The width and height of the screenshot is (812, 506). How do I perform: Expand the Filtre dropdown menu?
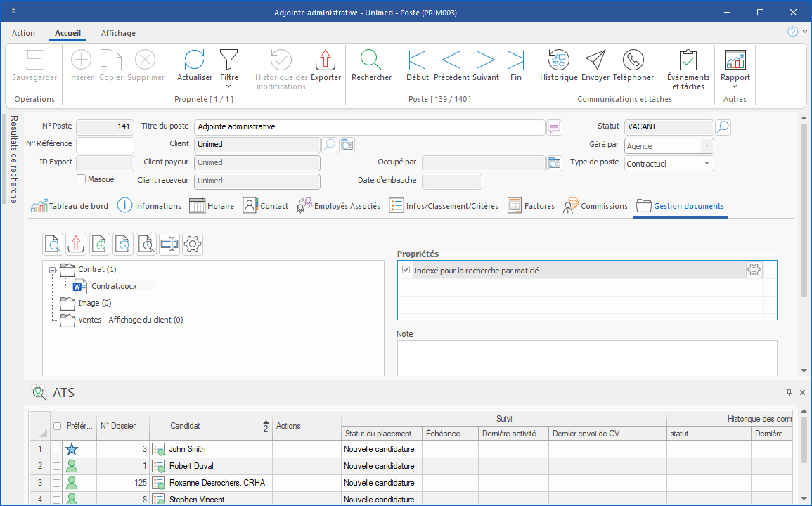(x=228, y=86)
